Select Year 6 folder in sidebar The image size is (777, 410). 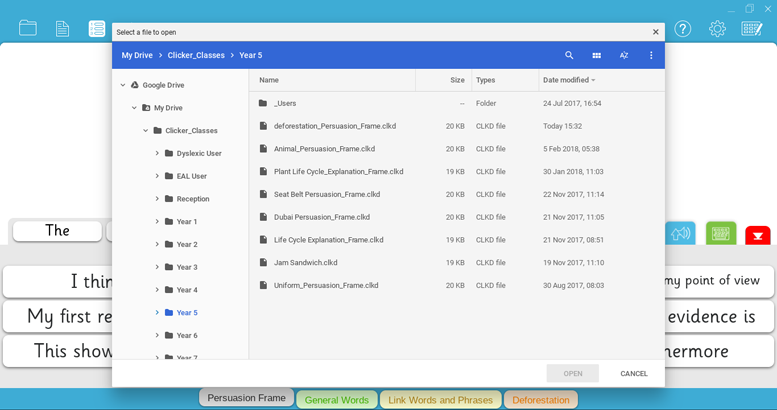(186, 335)
